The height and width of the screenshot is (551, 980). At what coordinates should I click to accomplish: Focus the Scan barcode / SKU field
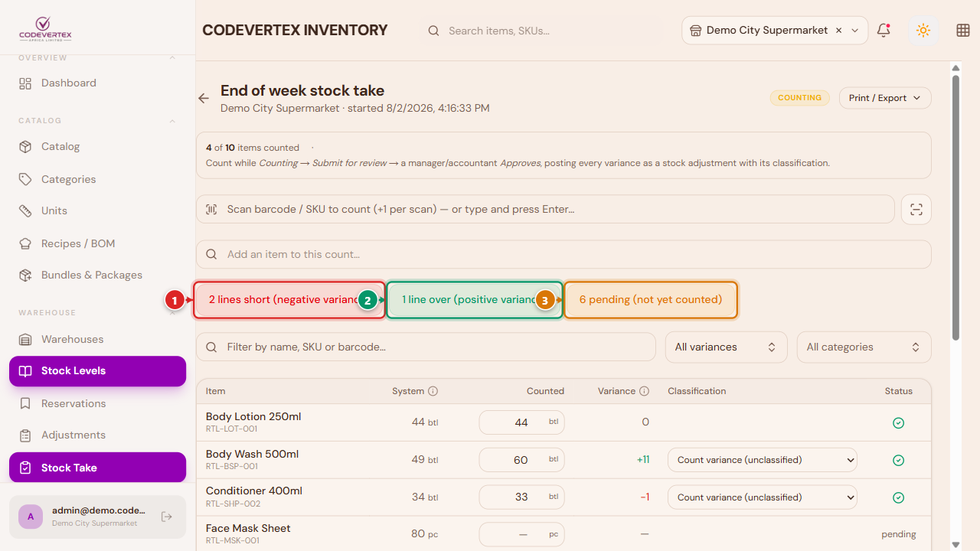point(545,210)
